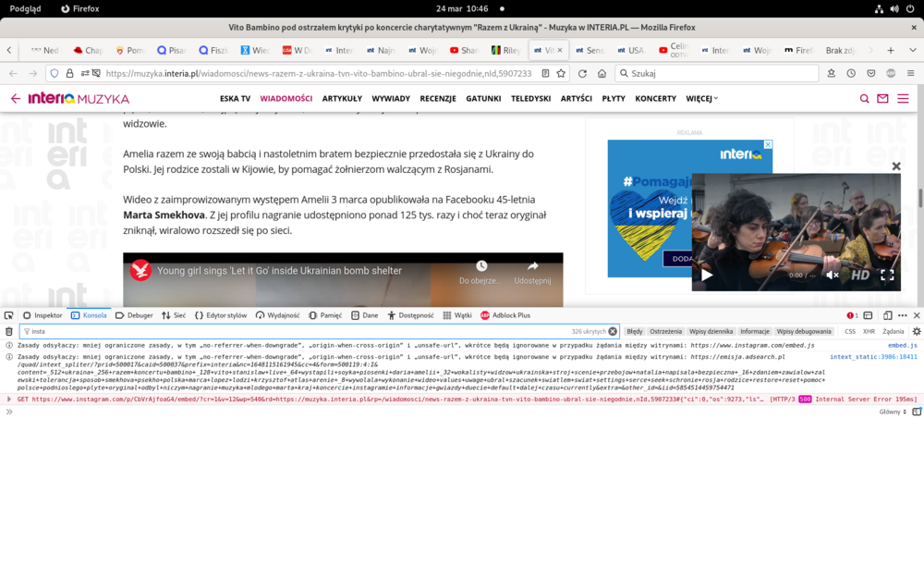Open the intext_static:3986:18411 source link
The image size is (924, 578).
pyautogui.click(x=873, y=357)
